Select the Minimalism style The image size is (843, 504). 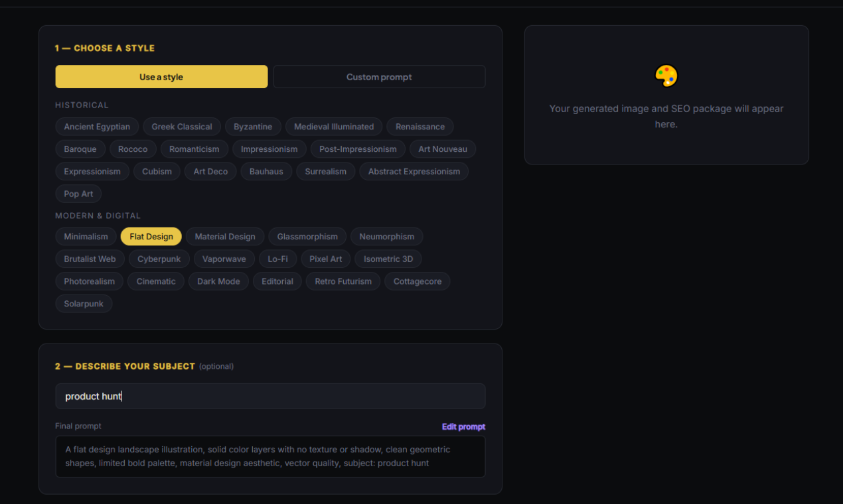click(x=86, y=236)
